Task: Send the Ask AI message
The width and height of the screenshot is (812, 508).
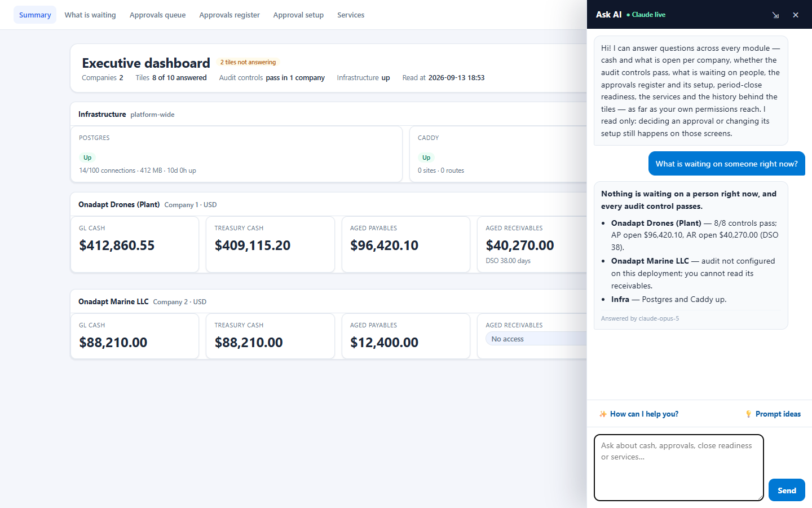Action: tap(787, 490)
